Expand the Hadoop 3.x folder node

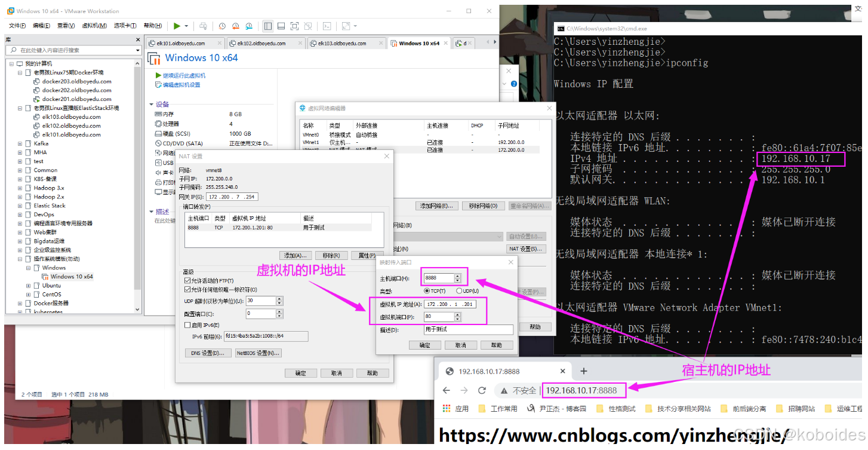(x=20, y=188)
